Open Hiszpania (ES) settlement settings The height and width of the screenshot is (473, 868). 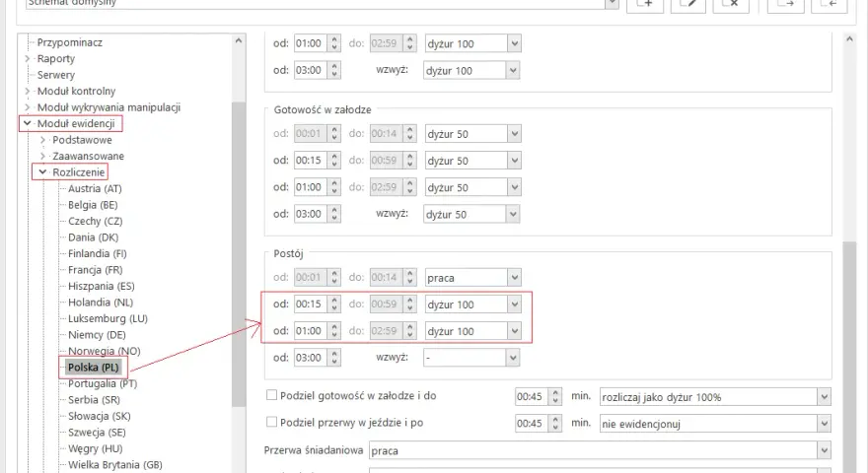pyautogui.click(x=102, y=286)
